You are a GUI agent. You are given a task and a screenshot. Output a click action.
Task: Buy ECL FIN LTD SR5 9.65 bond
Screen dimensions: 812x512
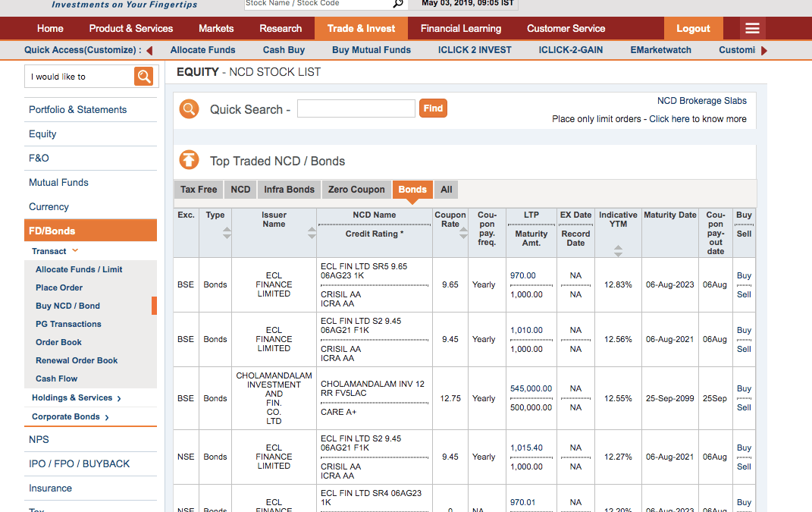744,275
